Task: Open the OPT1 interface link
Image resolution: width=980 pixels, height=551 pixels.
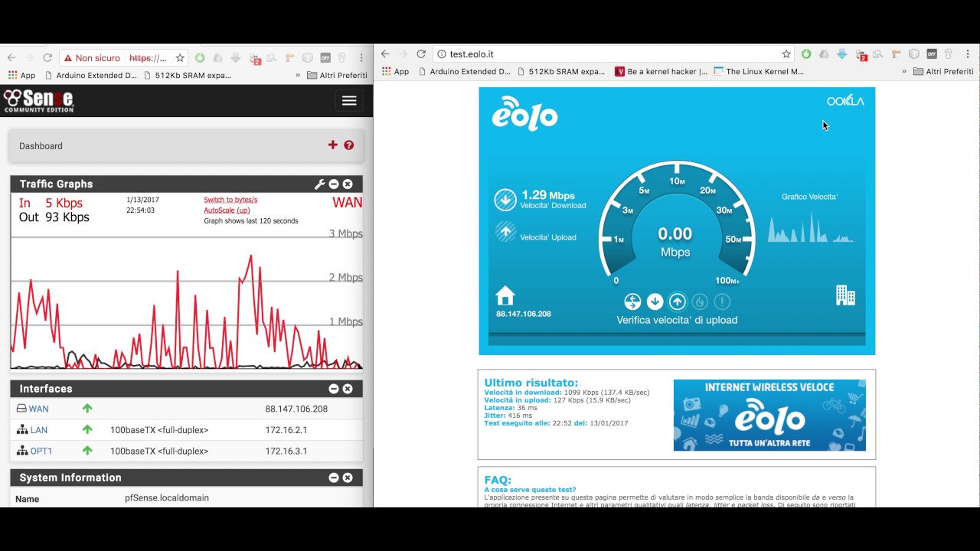Action: pyautogui.click(x=41, y=451)
